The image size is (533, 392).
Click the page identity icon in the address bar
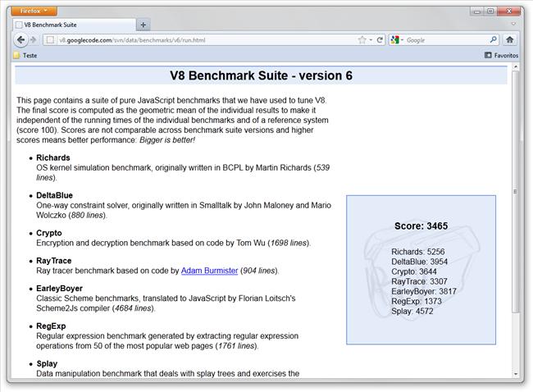tap(50, 40)
